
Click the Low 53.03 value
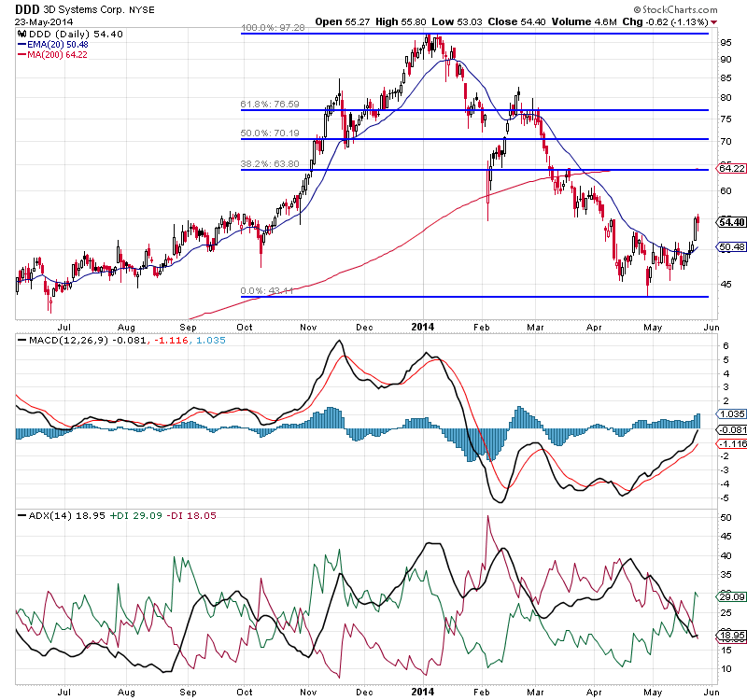tap(457, 21)
